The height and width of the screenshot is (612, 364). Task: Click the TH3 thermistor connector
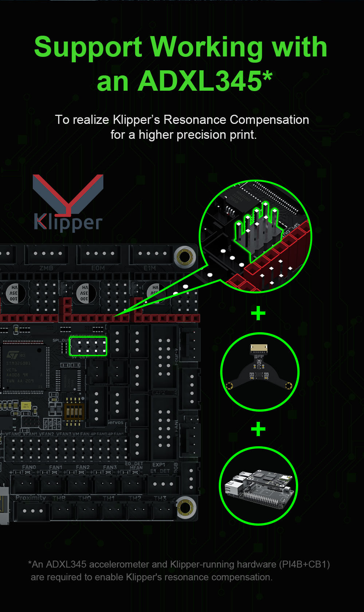[164, 510]
